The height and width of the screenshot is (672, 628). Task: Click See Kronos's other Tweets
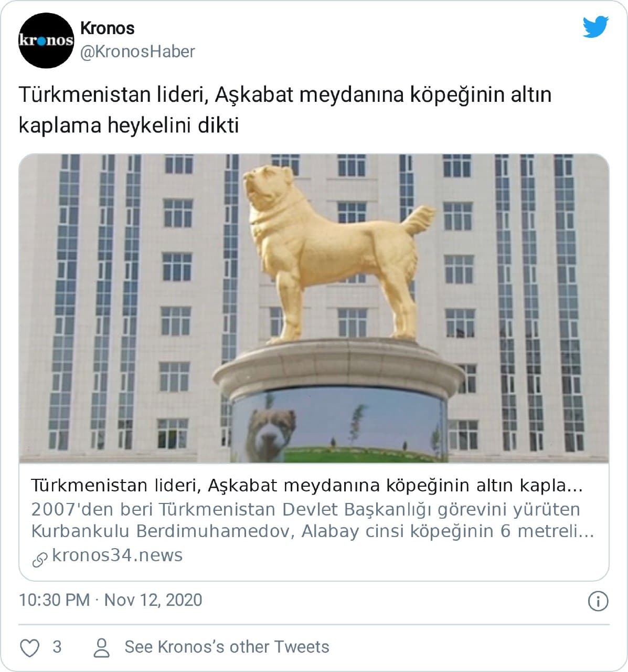click(x=227, y=647)
